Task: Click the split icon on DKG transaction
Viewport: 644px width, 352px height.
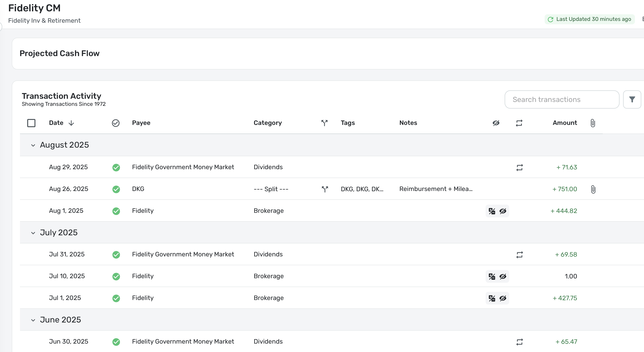Action: (324, 189)
